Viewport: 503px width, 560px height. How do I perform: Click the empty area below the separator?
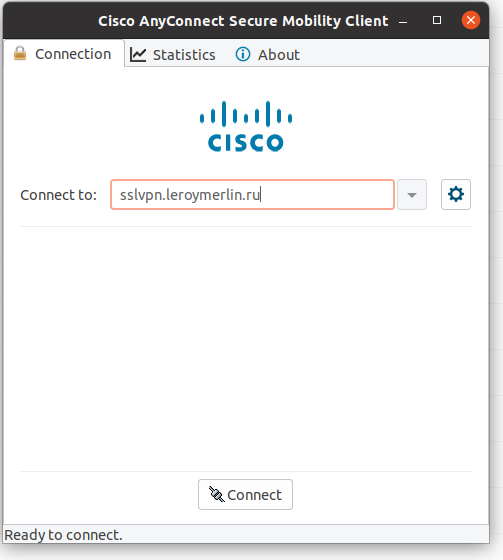pyautogui.click(x=246, y=349)
